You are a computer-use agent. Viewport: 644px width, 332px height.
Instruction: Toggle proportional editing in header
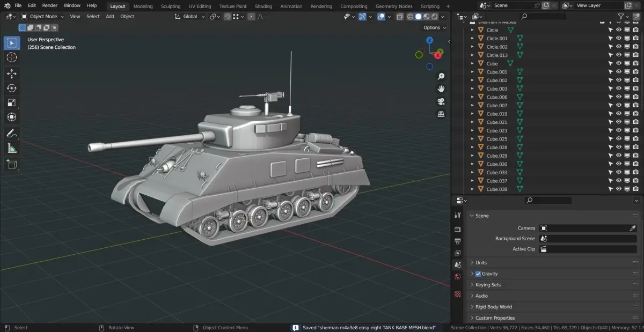click(251, 17)
